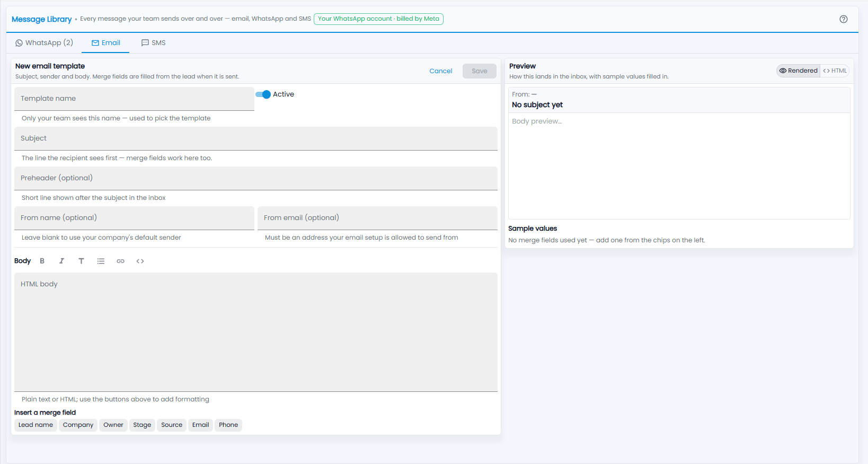Click the 'From: —' line in preview

(x=524, y=94)
